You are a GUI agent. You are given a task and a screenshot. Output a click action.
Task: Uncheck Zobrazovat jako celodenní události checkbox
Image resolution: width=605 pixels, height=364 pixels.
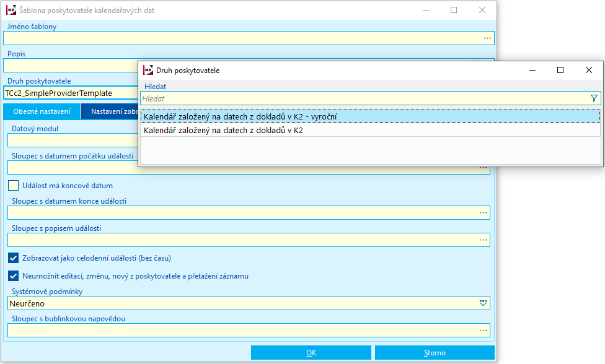[13, 258]
